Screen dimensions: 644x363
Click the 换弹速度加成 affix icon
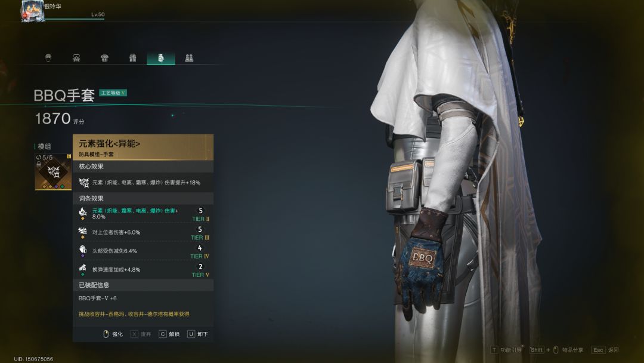click(x=83, y=270)
